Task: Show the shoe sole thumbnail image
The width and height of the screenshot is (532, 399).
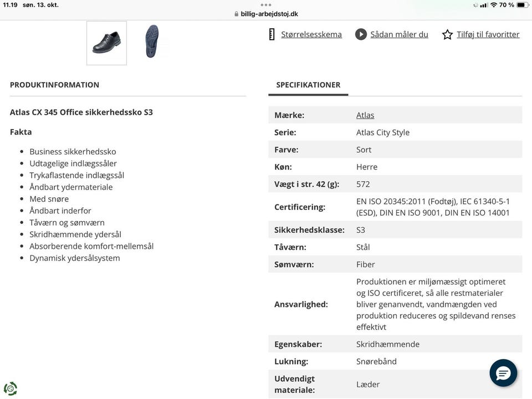Action: [x=152, y=42]
